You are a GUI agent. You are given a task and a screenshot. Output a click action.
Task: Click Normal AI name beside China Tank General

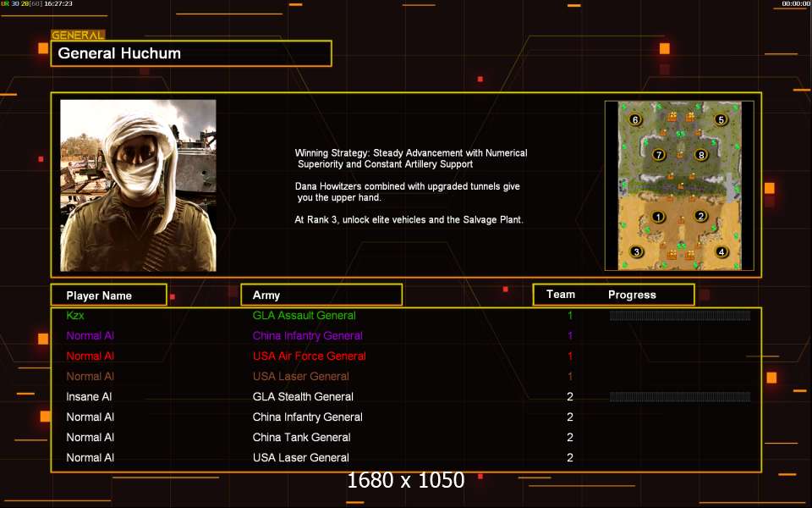pyautogui.click(x=91, y=438)
